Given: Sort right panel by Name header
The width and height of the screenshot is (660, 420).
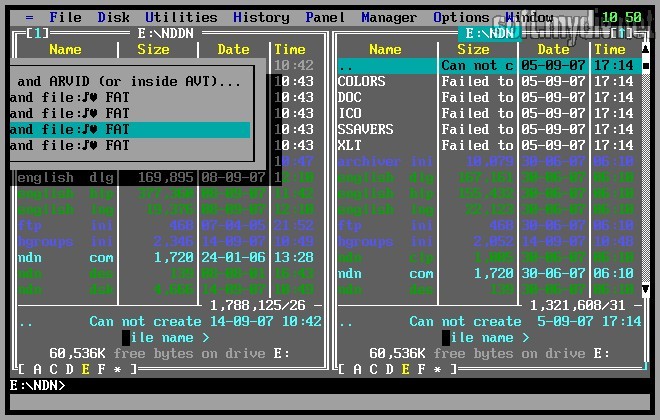Looking at the screenshot, I should pyautogui.click(x=385, y=49).
